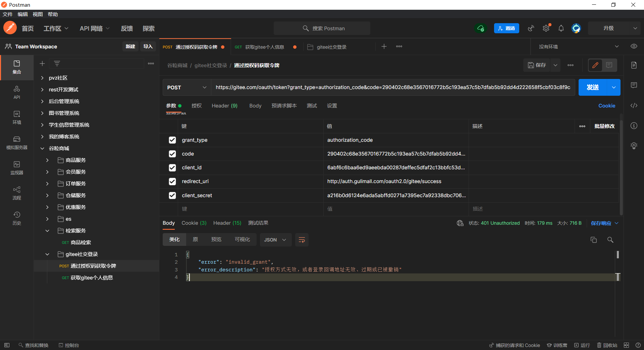Screen dimensions: 644x350
Task: Switch to the request Body tab
Action: 255,105
